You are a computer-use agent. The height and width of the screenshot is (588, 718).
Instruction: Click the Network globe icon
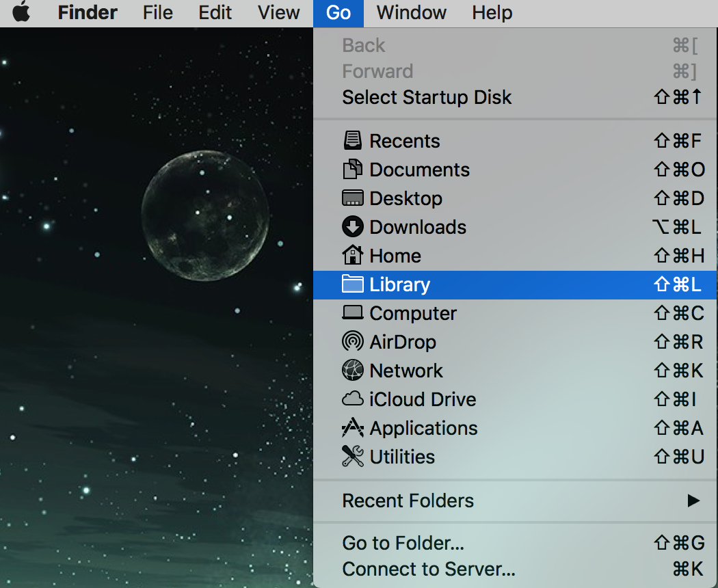353,370
